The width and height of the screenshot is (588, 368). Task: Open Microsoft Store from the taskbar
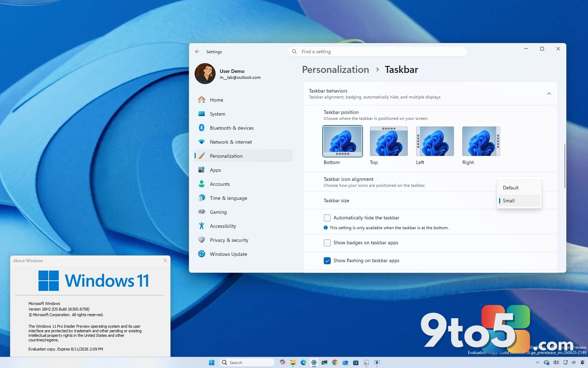pos(356,362)
